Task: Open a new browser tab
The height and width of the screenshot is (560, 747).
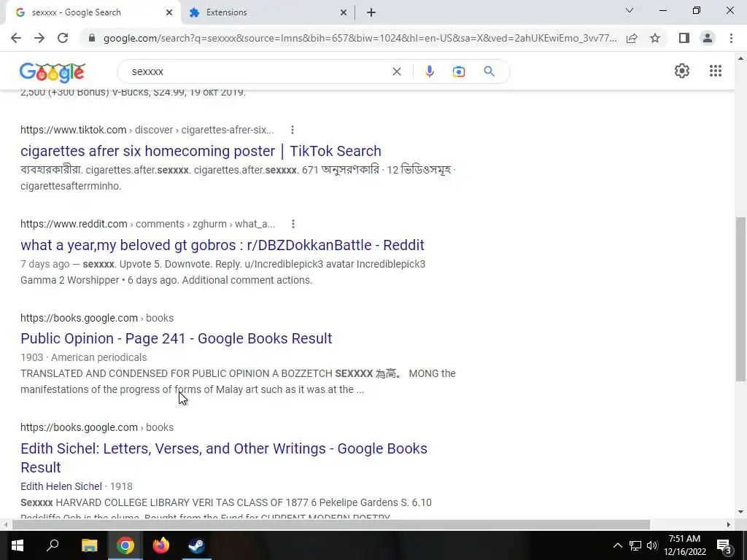Action: point(371,12)
